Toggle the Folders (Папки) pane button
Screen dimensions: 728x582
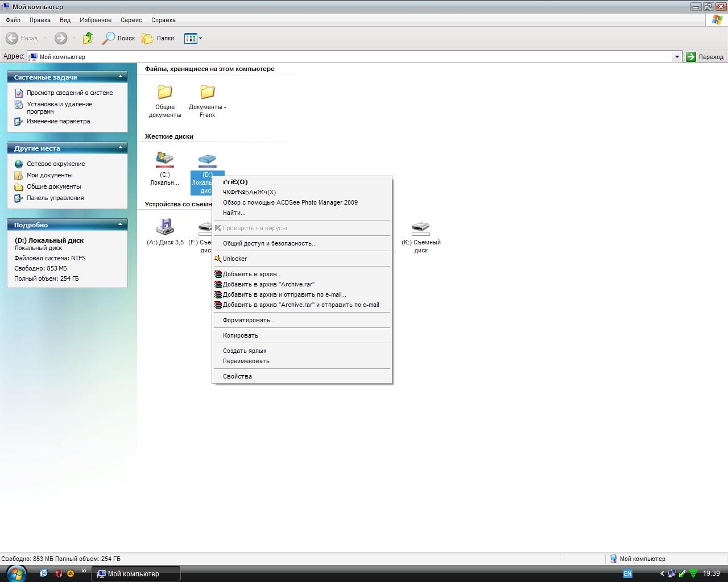[158, 38]
